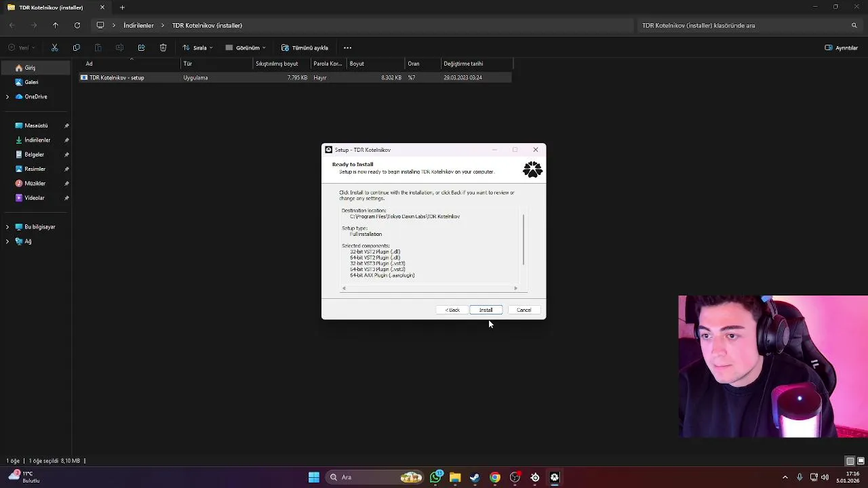
Task: Switch to details view layout icon
Action: tap(850, 461)
